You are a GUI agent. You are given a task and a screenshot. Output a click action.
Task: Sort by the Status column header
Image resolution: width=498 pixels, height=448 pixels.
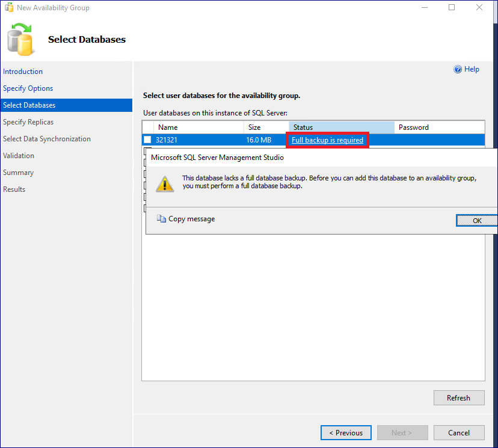(342, 127)
